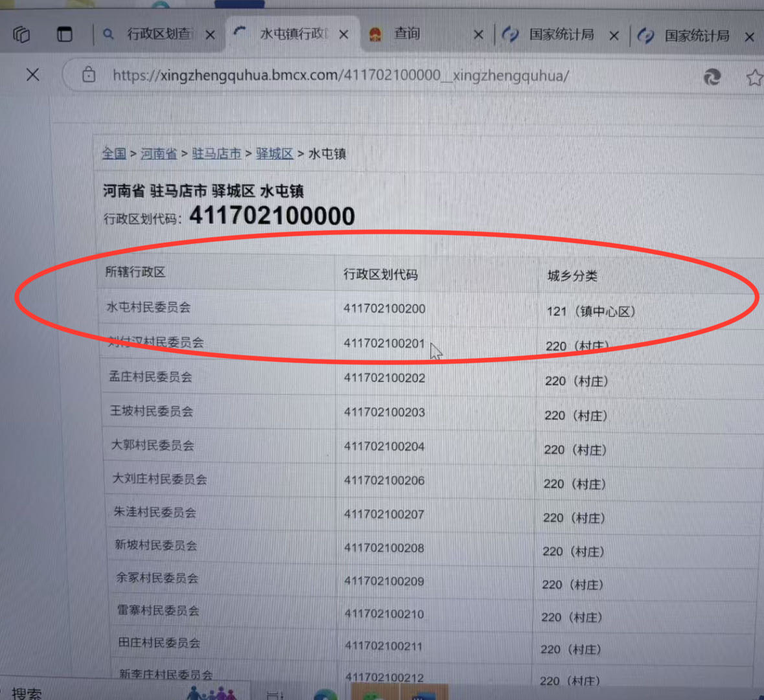Image resolution: width=764 pixels, height=700 pixels.
Task: Click code 411702100210 cell
Action: [384, 614]
